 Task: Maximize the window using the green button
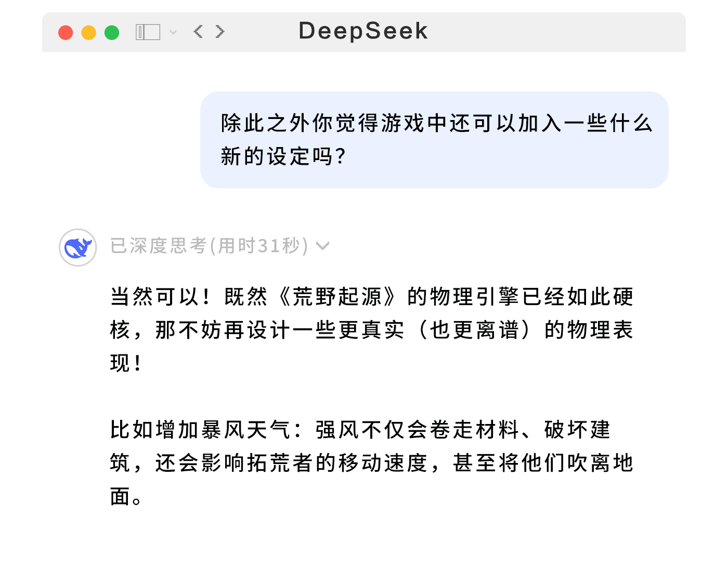[112, 33]
